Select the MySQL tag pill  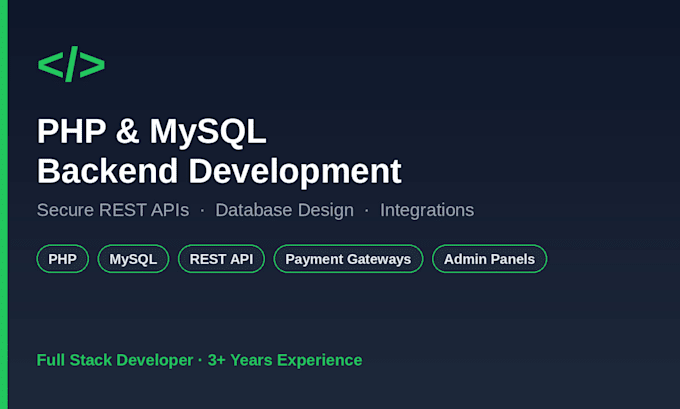tap(133, 259)
